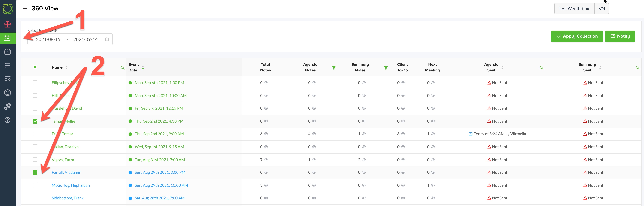Check the Vigors, Farra row checkbox
The height and width of the screenshot is (206, 644).
coord(35,160)
